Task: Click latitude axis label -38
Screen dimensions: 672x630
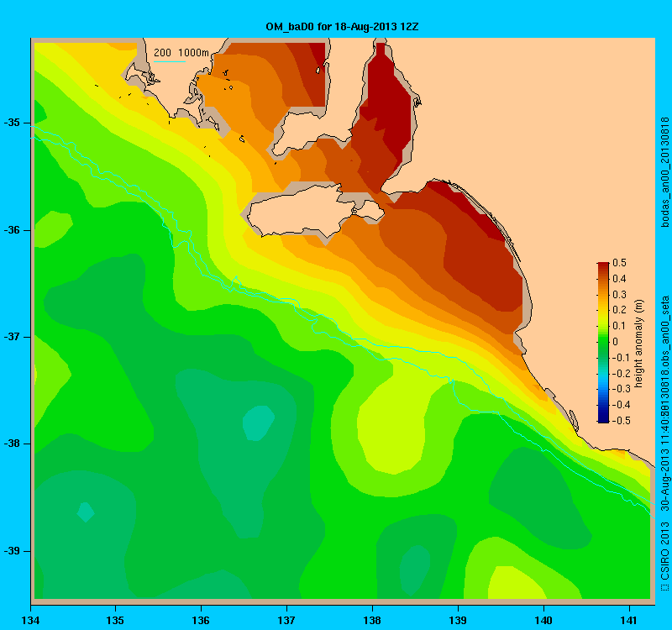Action: point(12,444)
